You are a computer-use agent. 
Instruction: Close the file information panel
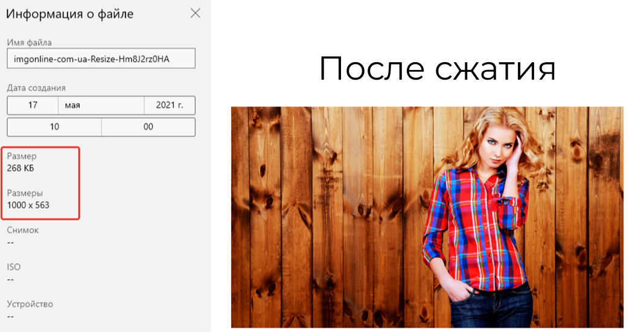pos(195,13)
